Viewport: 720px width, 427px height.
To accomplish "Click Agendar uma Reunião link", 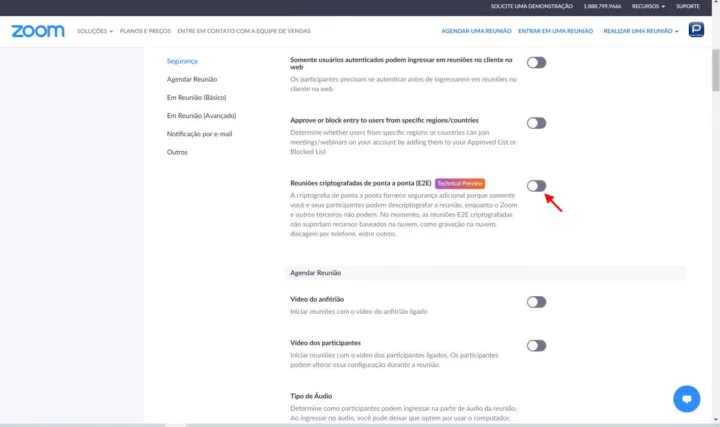I will click(x=471, y=32).
